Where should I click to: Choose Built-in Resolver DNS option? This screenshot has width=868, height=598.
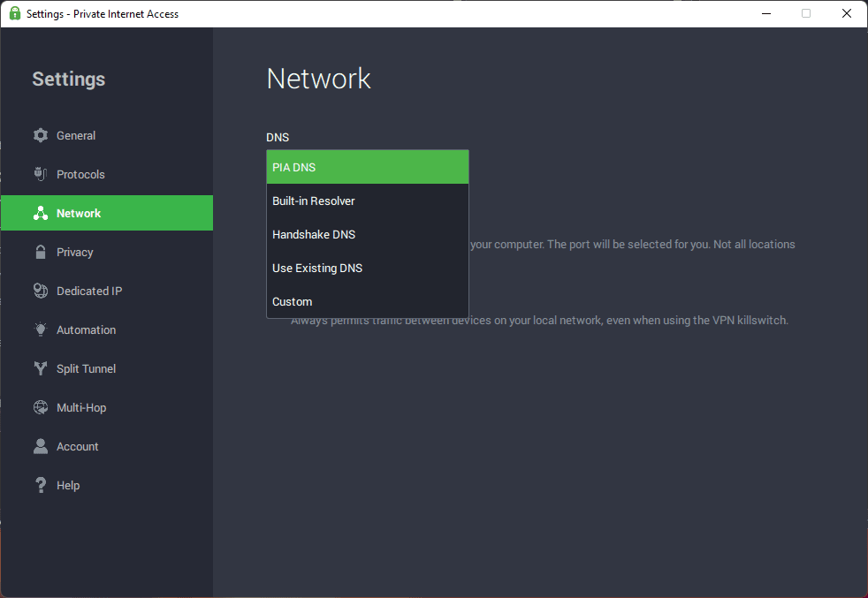point(367,201)
